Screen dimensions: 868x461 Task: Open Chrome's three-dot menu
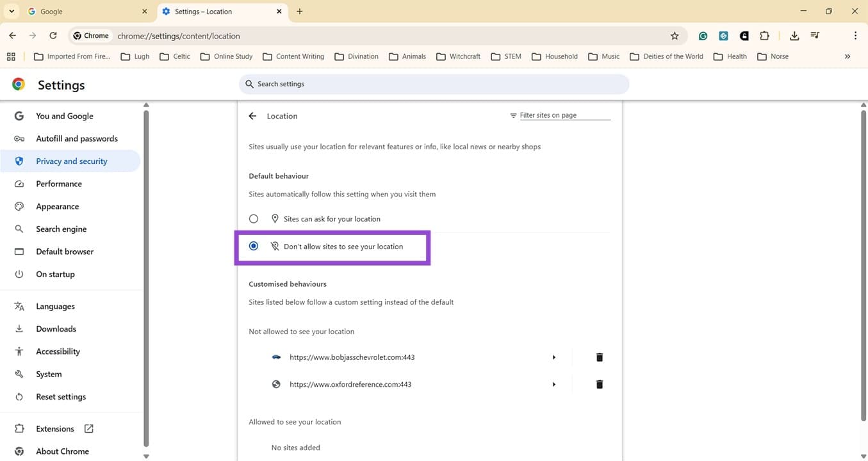tap(855, 36)
